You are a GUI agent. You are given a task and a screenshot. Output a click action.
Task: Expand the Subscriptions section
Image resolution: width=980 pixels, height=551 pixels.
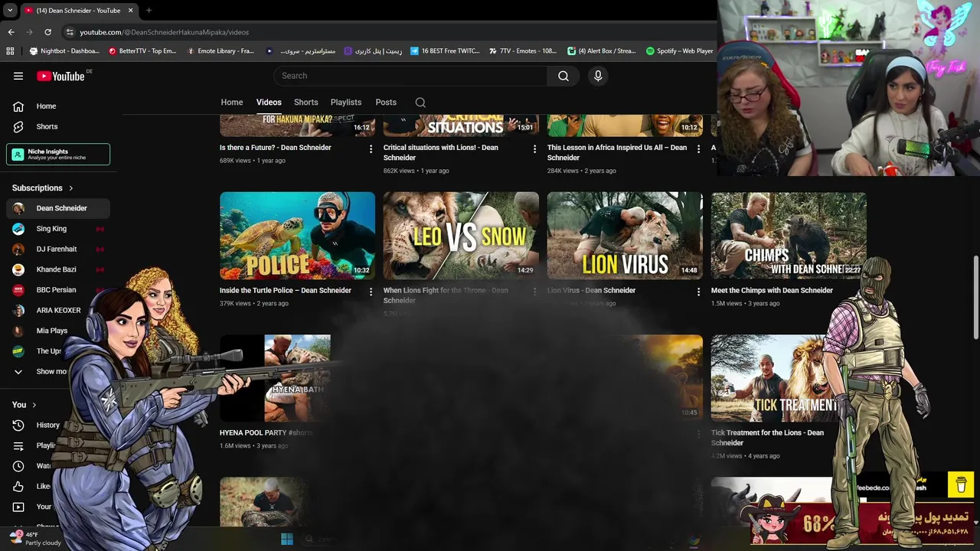tap(43, 187)
